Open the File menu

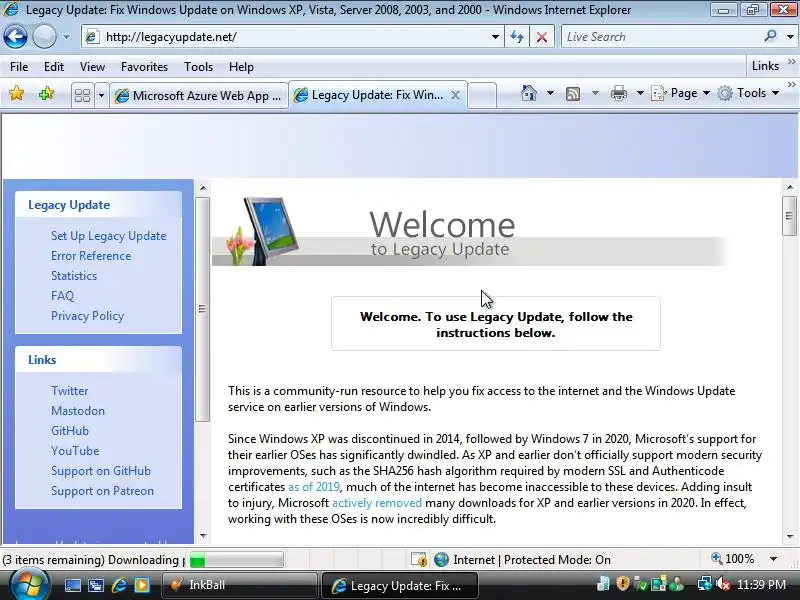(19, 67)
